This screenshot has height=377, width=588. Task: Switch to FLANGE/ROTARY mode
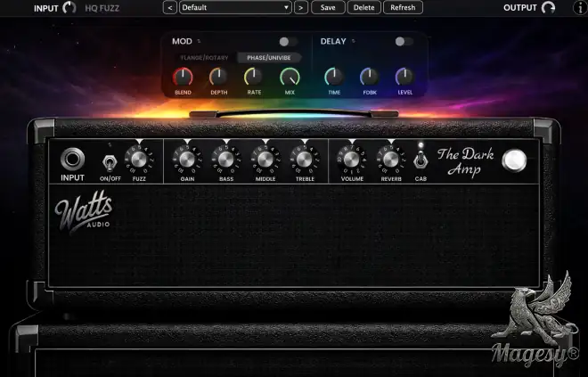click(x=204, y=58)
